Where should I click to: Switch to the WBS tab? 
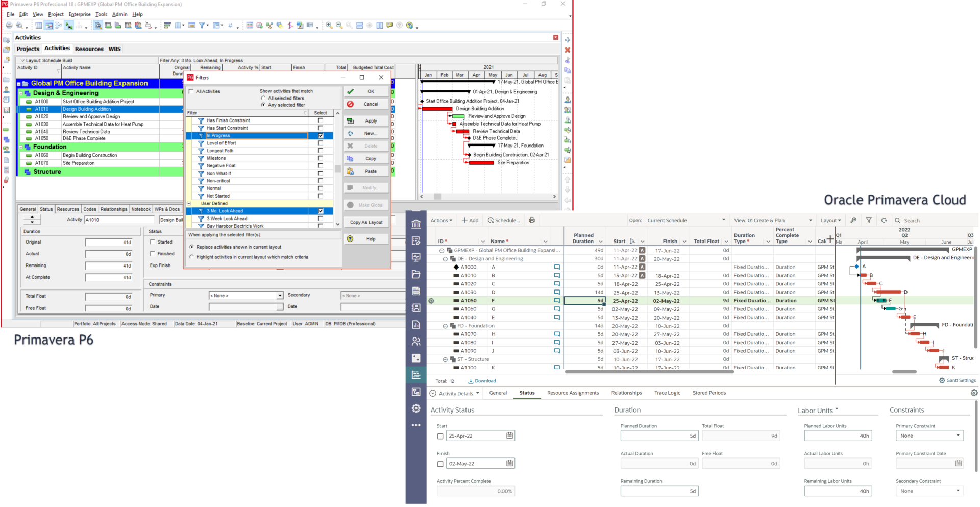point(115,49)
